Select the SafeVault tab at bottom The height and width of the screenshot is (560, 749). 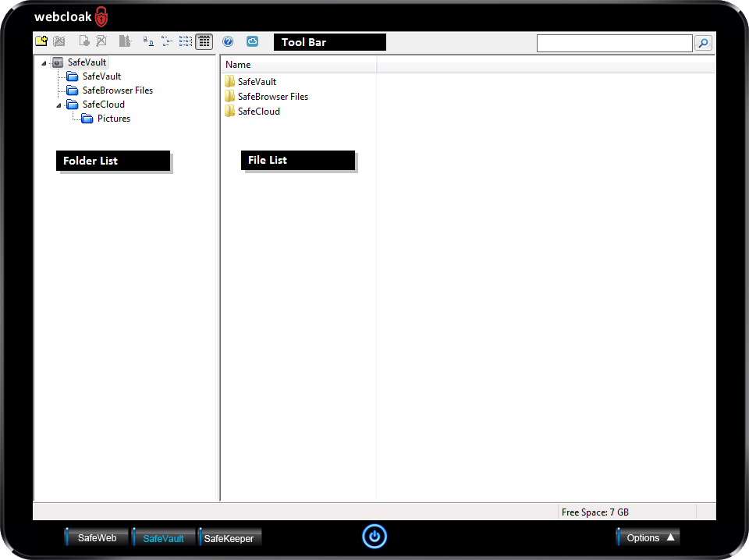(163, 538)
